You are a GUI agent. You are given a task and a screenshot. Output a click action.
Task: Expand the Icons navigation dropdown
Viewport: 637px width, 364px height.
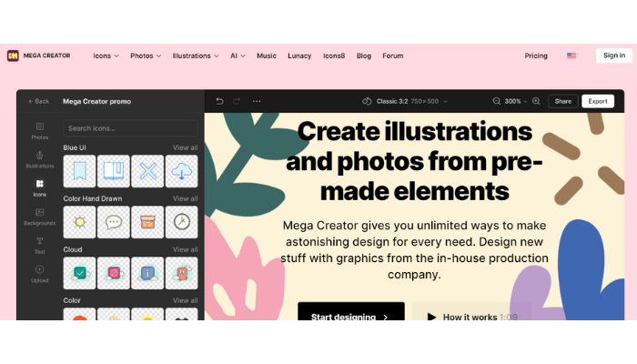point(106,56)
